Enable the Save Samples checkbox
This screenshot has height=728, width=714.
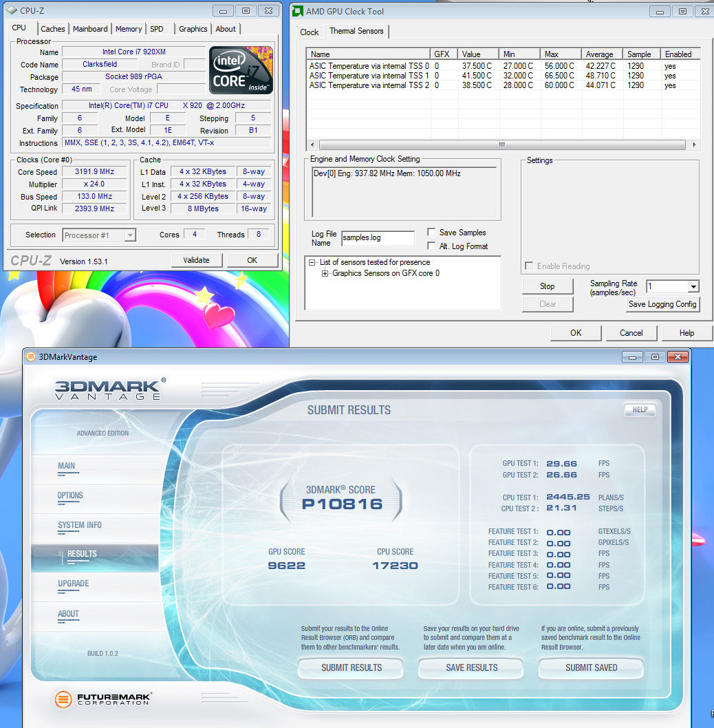tap(432, 232)
